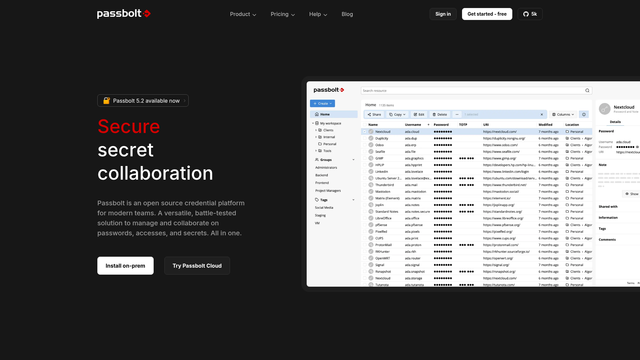
Task: Click Get started - free button
Action: [487, 14]
